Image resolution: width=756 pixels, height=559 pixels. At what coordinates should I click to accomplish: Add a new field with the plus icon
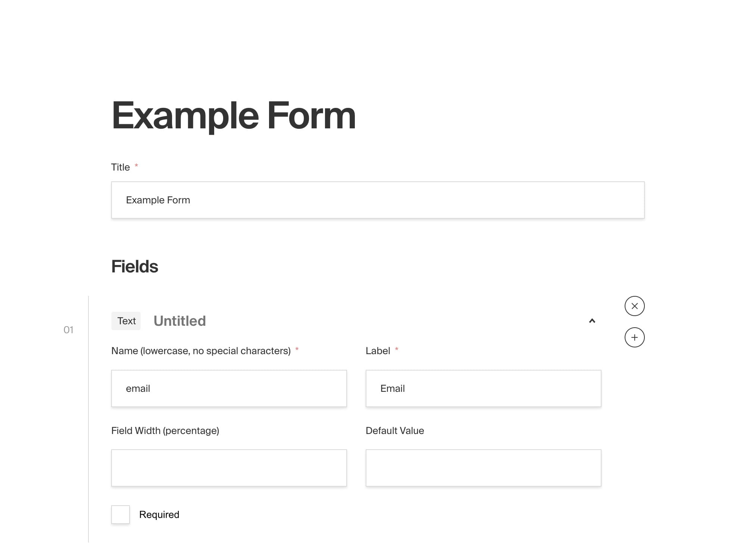634,337
